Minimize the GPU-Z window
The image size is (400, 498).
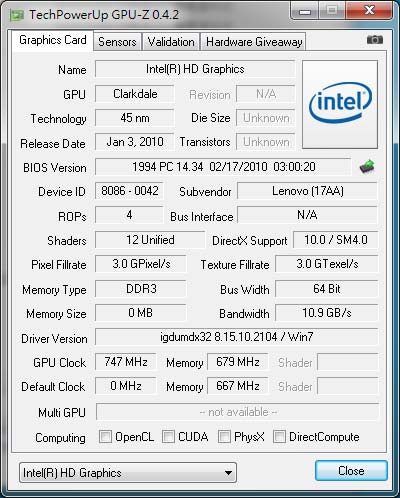(305, 11)
